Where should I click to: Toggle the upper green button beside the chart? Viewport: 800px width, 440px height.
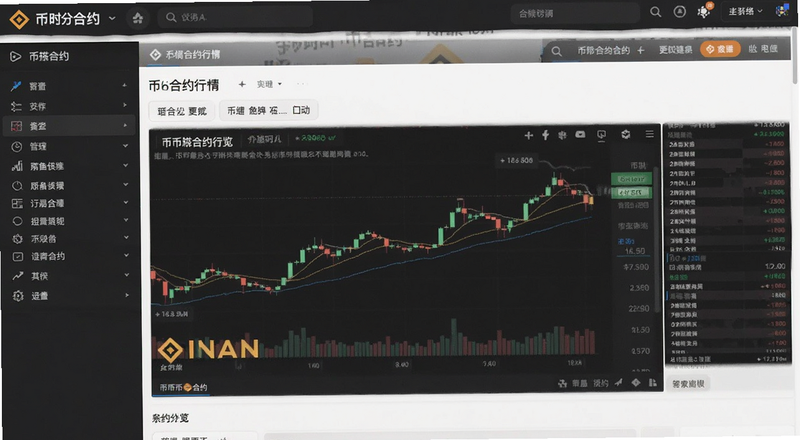632,179
